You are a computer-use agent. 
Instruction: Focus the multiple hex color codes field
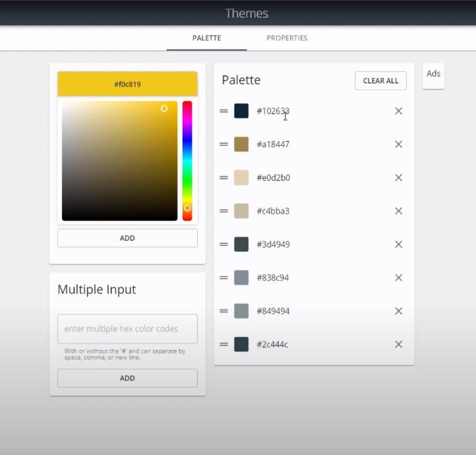127,329
